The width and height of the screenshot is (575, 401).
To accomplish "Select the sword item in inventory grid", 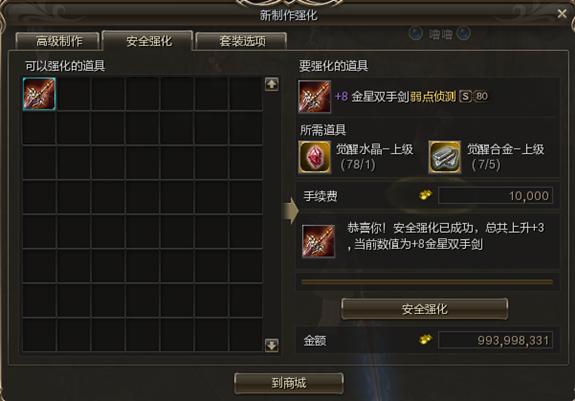I will pyautogui.click(x=39, y=94).
